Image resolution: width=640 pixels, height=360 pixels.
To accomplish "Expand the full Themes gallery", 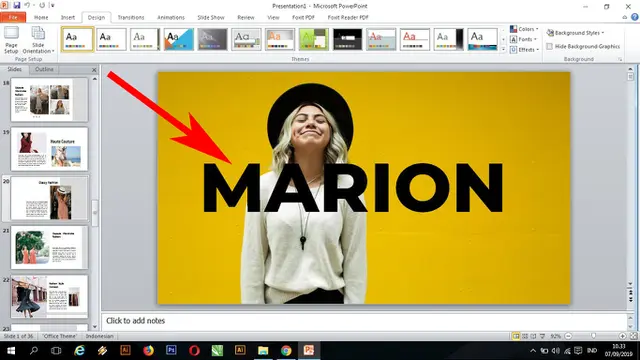I will (x=503, y=49).
